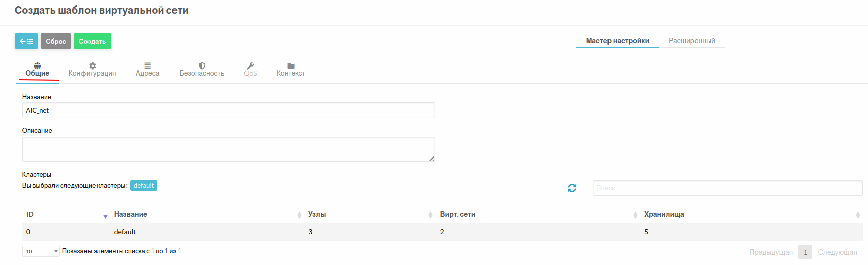The height and width of the screenshot is (265, 868).
Task: Click the Описание text area
Action: (x=228, y=149)
